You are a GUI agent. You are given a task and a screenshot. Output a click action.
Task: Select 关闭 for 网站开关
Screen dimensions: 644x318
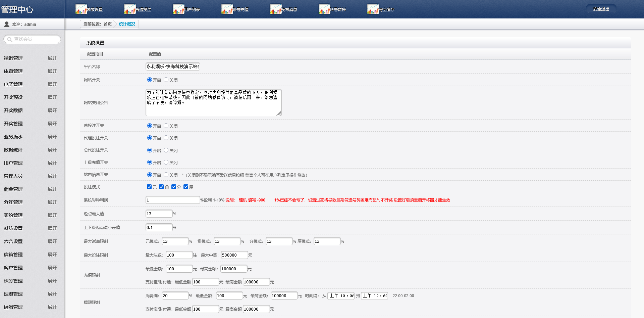click(166, 80)
